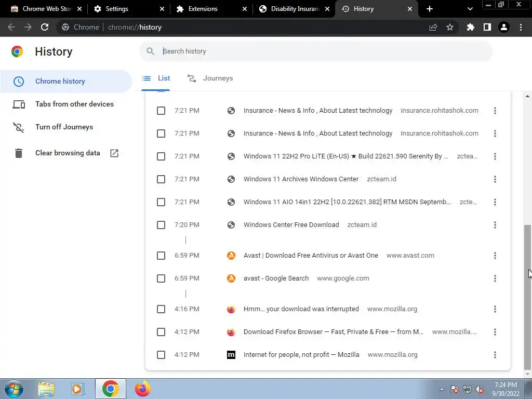The image size is (532, 399).
Task: Open actions menu for download interrupted entry
Action: click(495, 309)
